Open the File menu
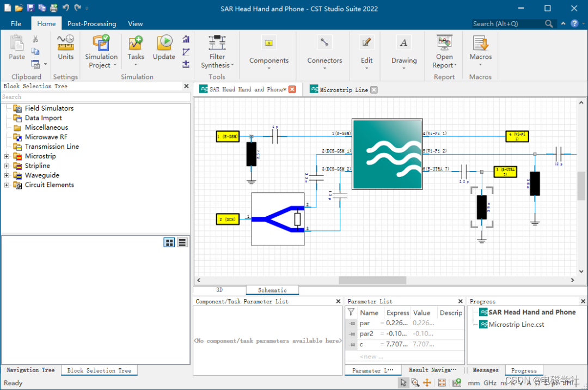 [x=16, y=23]
